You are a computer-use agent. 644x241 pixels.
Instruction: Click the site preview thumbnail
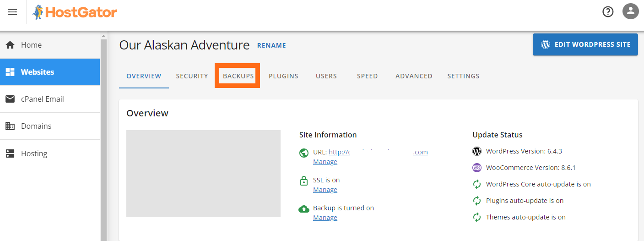[x=203, y=173]
